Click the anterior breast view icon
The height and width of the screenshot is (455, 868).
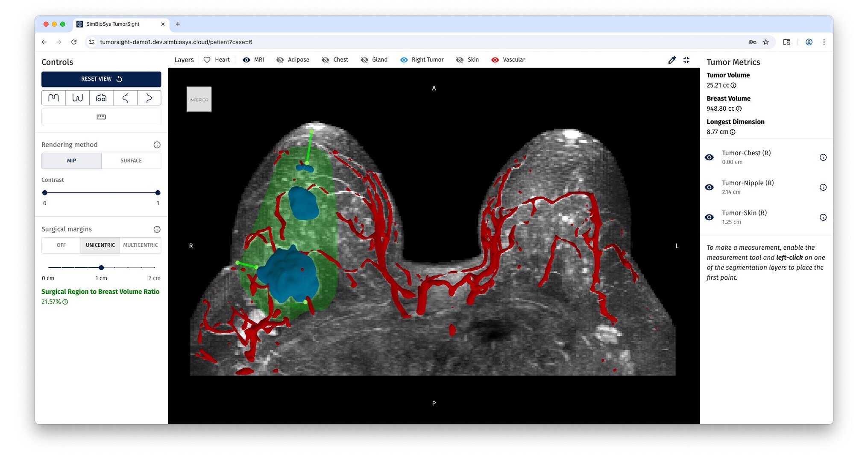(101, 97)
